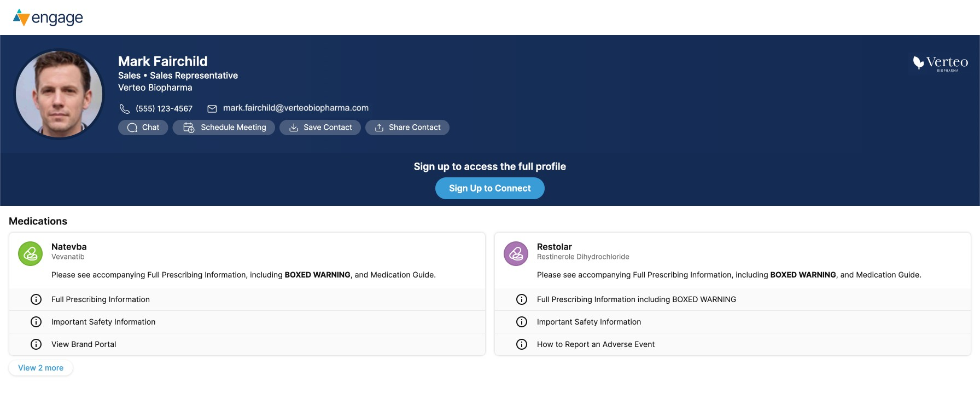Click info icon beside How to Report Adverse Event
The image size is (980, 399).
tap(522, 344)
